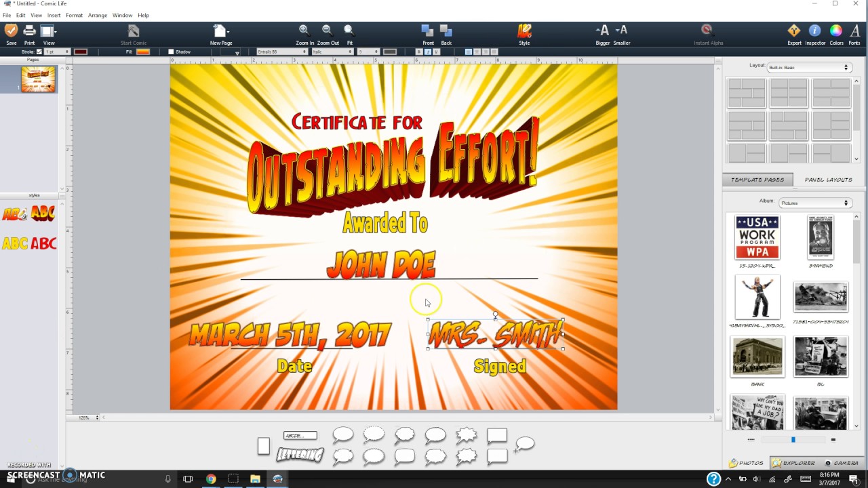Select the USA Work Program WPA thumbnail
Viewport: 868px width, 488px height.
(x=757, y=238)
